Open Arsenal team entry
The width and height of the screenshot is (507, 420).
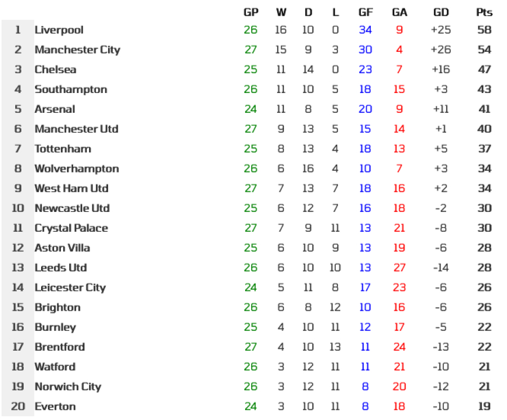pyautogui.click(x=55, y=109)
